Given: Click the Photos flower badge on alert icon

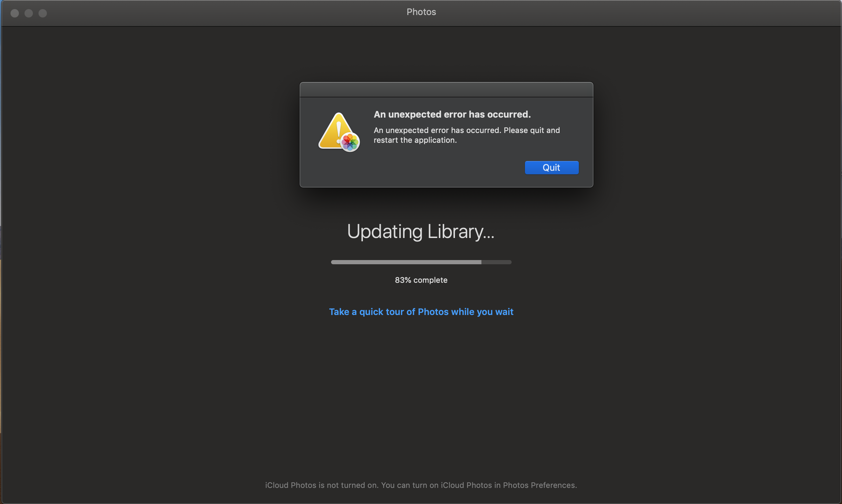Looking at the screenshot, I should [x=350, y=142].
